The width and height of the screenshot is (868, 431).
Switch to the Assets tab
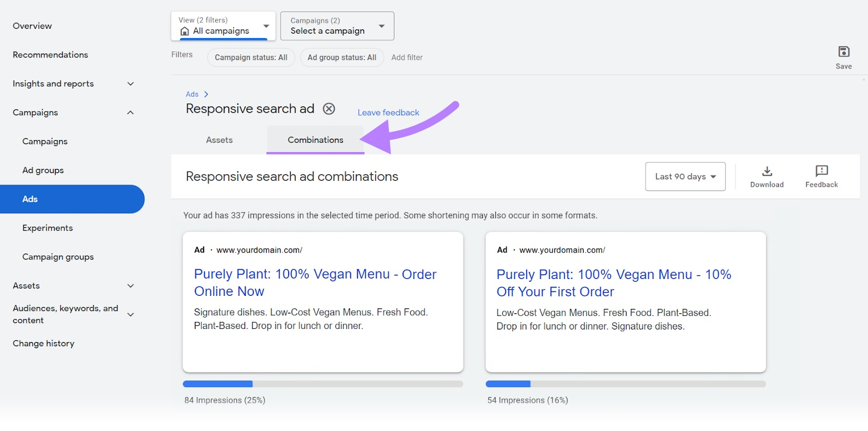tap(219, 140)
